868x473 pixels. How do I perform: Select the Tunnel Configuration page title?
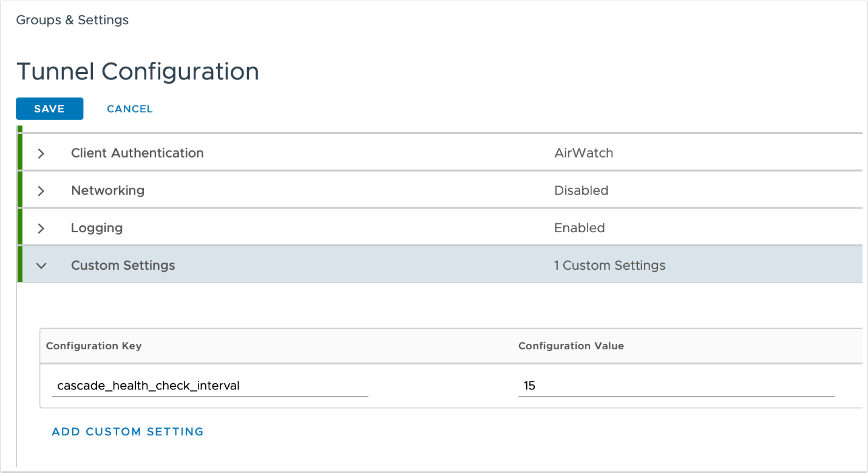138,71
